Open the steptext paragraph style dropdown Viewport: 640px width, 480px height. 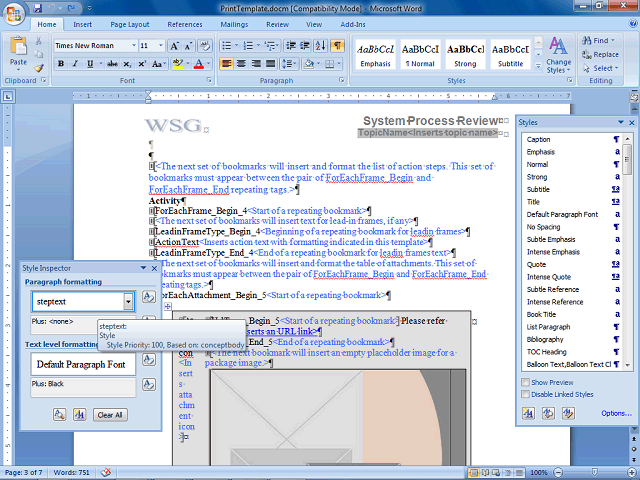128,302
